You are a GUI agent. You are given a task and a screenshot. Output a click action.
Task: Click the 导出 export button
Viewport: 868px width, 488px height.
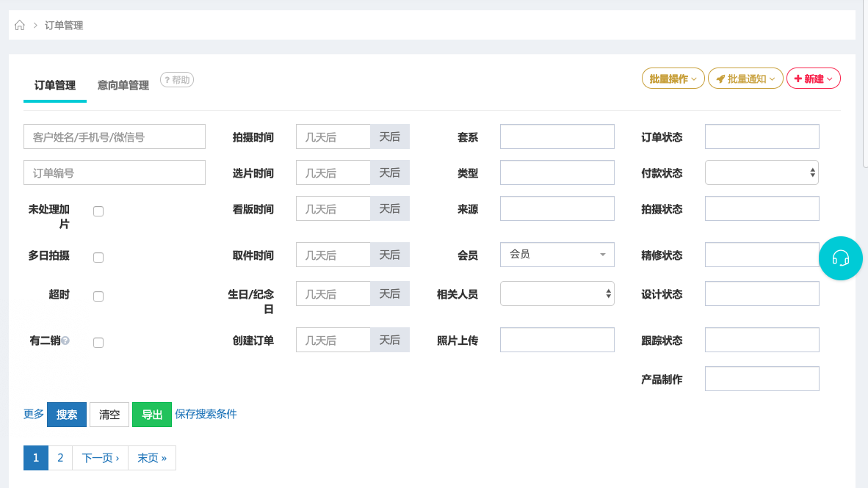[x=151, y=414]
